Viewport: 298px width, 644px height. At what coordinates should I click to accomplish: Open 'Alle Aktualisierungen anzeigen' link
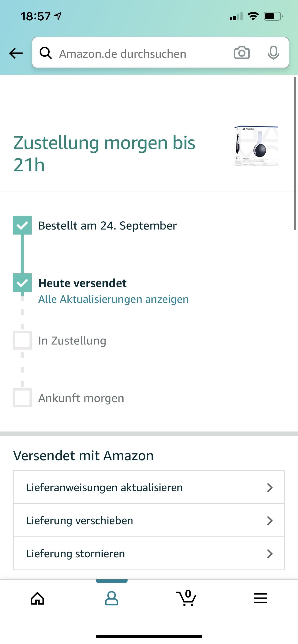113,299
